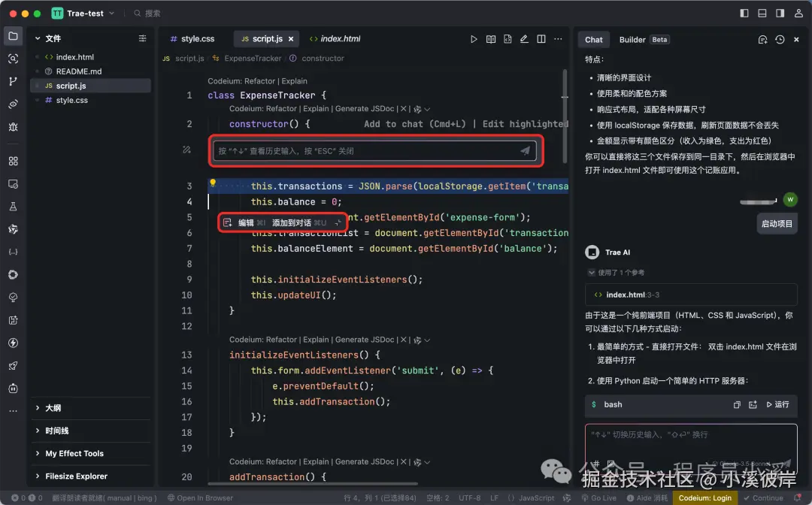The height and width of the screenshot is (505, 812).
Task: Select the Chat tab
Action: point(593,39)
